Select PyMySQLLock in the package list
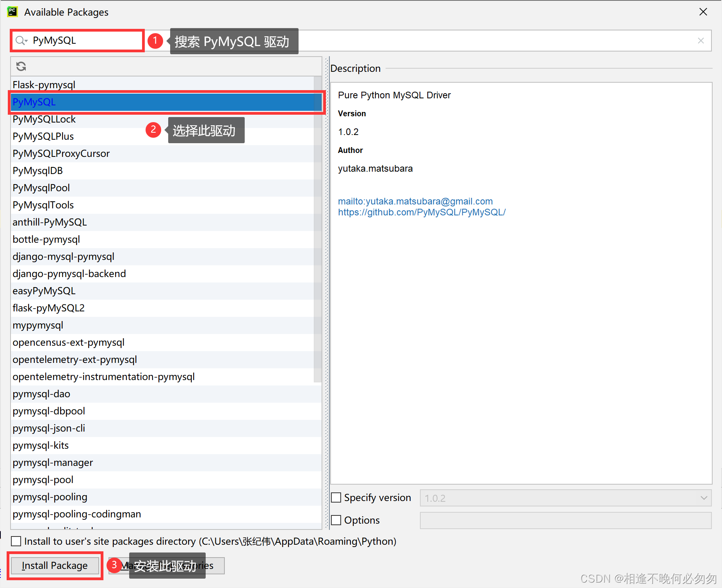Screen dimensions: 722x588 (162, 119)
